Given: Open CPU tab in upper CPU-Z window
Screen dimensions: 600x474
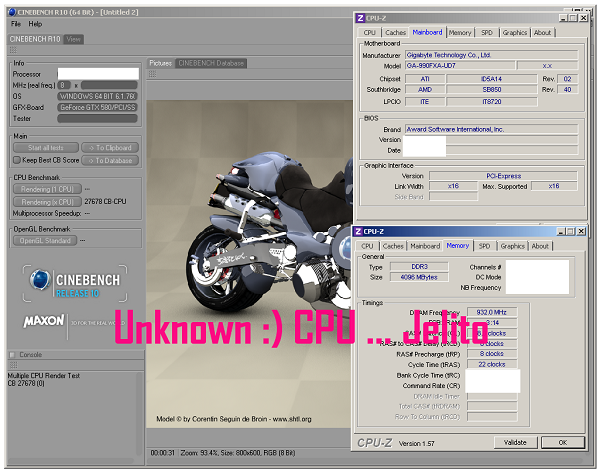Looking at the screenshot, I should [369, 33].
